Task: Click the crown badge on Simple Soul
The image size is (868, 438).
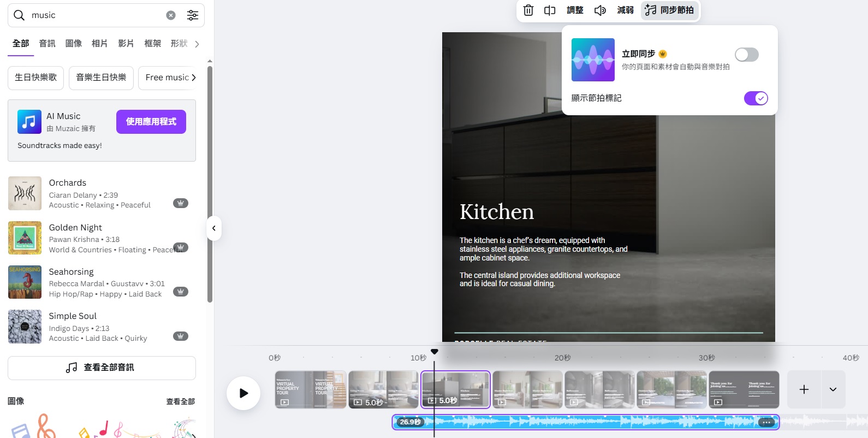Action: coord(181,336)
